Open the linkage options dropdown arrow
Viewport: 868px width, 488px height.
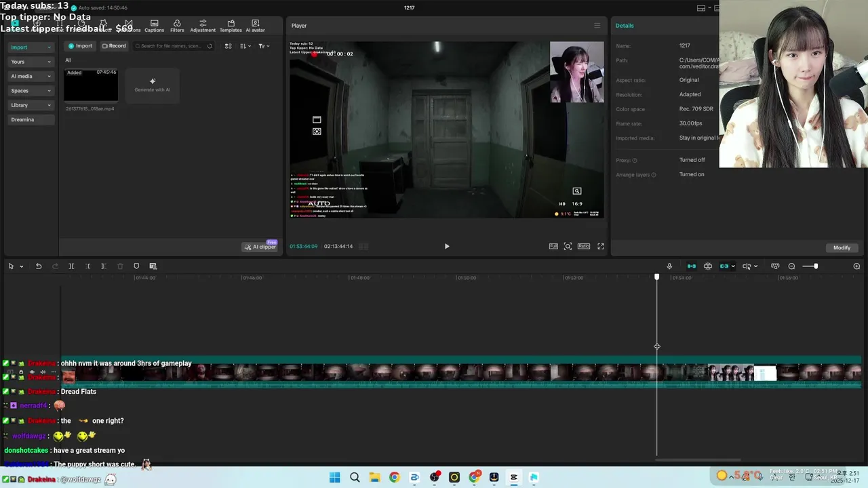pyautogui.click(x=733, y=266)
